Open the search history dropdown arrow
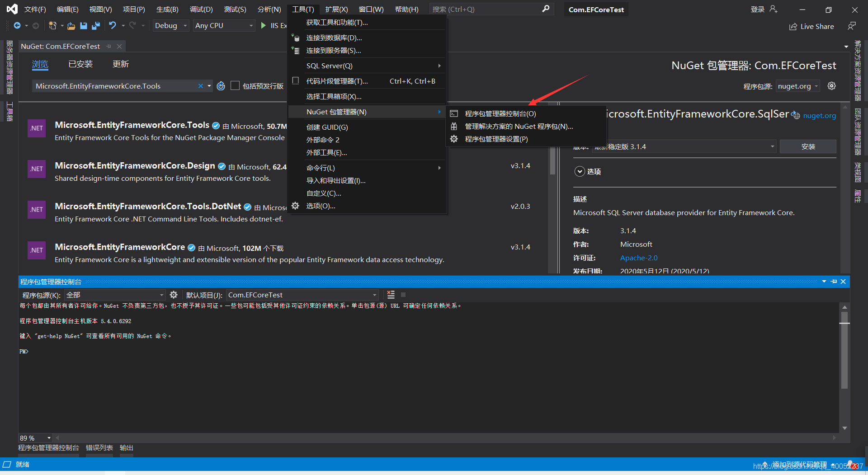 209,86
